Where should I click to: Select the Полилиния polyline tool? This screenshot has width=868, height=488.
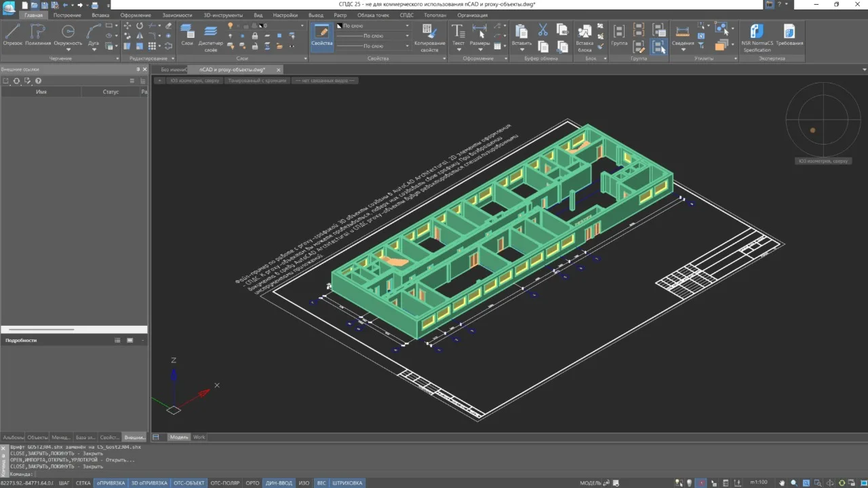(x=38, y=35)
